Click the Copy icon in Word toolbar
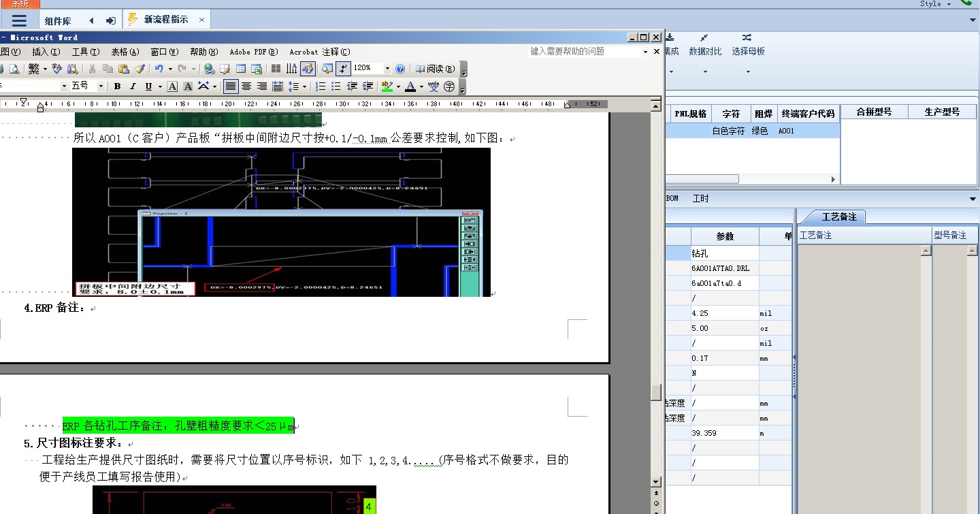Screen dimensions: 980x514 click(x=108, y=69)
